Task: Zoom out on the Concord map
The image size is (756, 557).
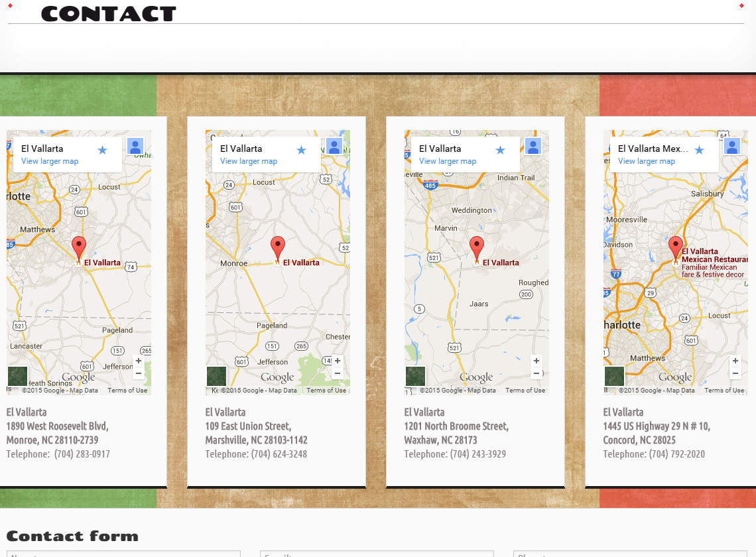Action: click(735, 373)
